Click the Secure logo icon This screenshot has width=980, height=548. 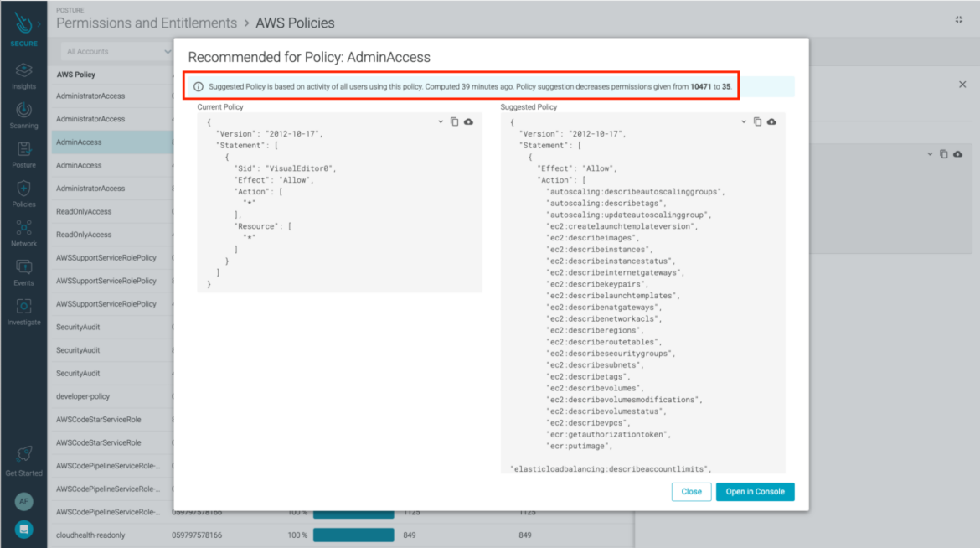point(23,25)
